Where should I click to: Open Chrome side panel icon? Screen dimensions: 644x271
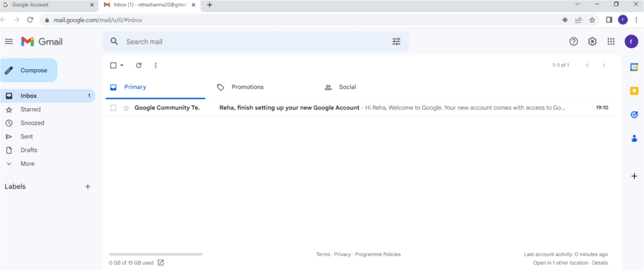pos(609,19)
